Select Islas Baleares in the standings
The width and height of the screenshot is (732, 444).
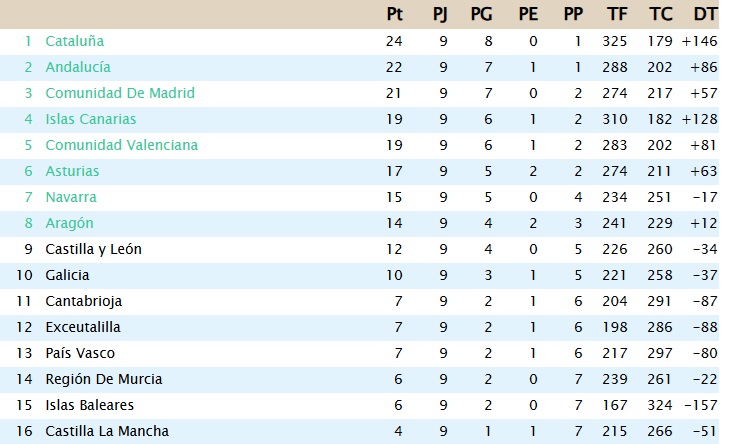click(89, 405)
